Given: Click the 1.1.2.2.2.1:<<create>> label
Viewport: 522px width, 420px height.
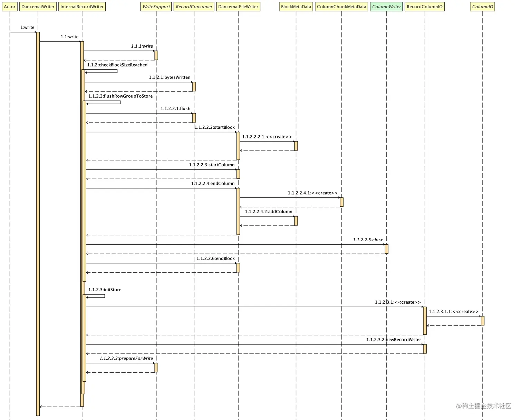Looking at the screenshot, I should click(267, 137).
